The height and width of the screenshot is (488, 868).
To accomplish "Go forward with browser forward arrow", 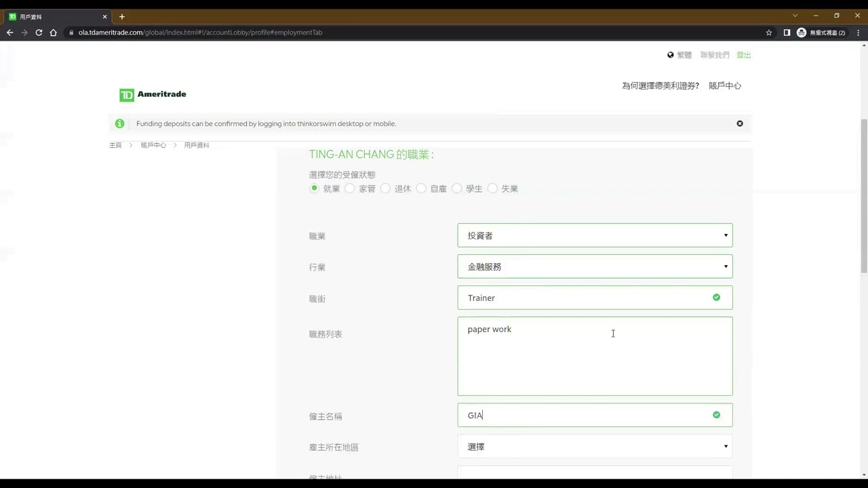I will click(x=24, y=33).
